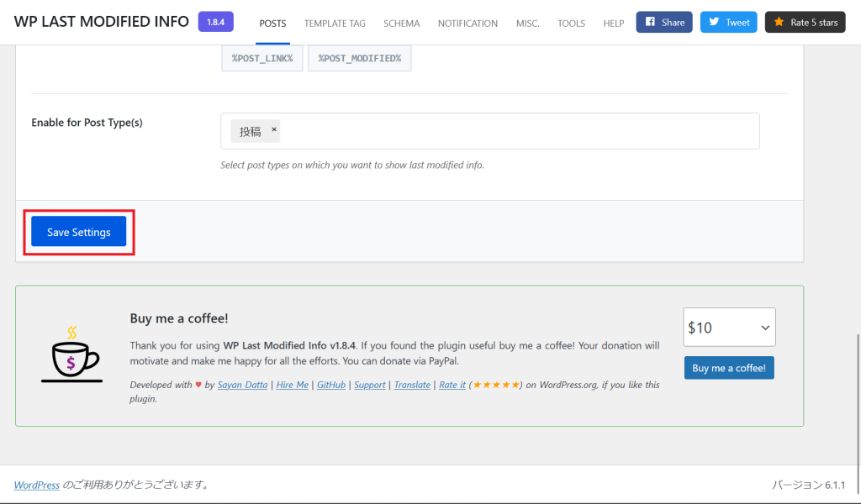Image resolution: width=861 pixels, height=504 pixels.
Task: Go to the SCHEMA tab
Action: [401, 23]
